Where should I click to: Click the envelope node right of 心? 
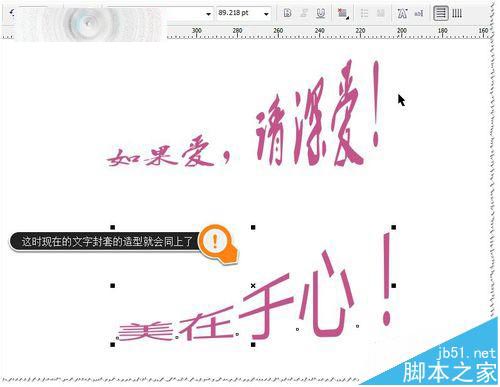357,326
